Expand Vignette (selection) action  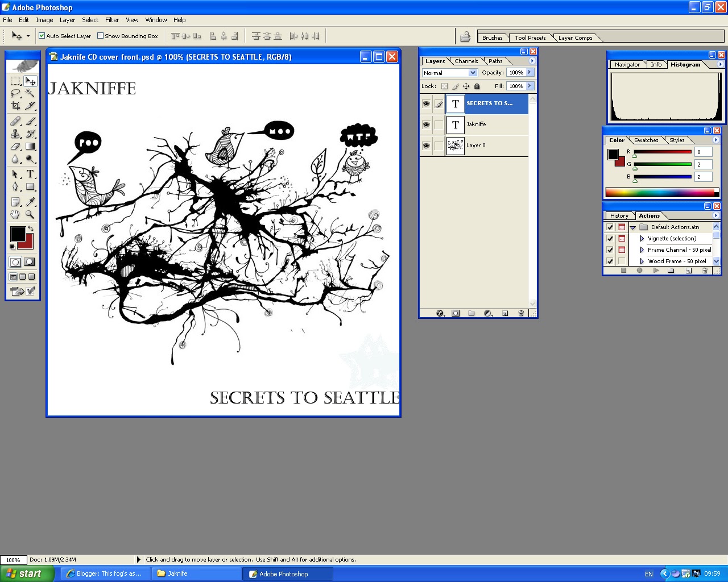[642, 239]
